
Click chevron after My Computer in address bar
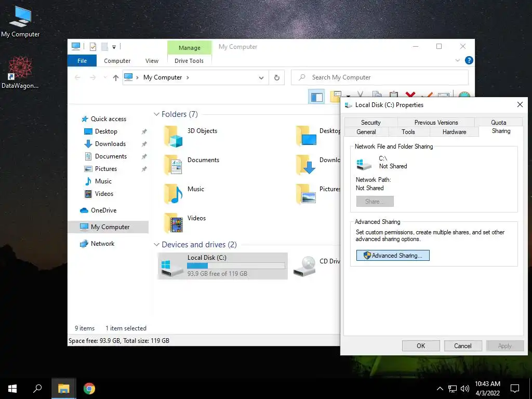188,78
